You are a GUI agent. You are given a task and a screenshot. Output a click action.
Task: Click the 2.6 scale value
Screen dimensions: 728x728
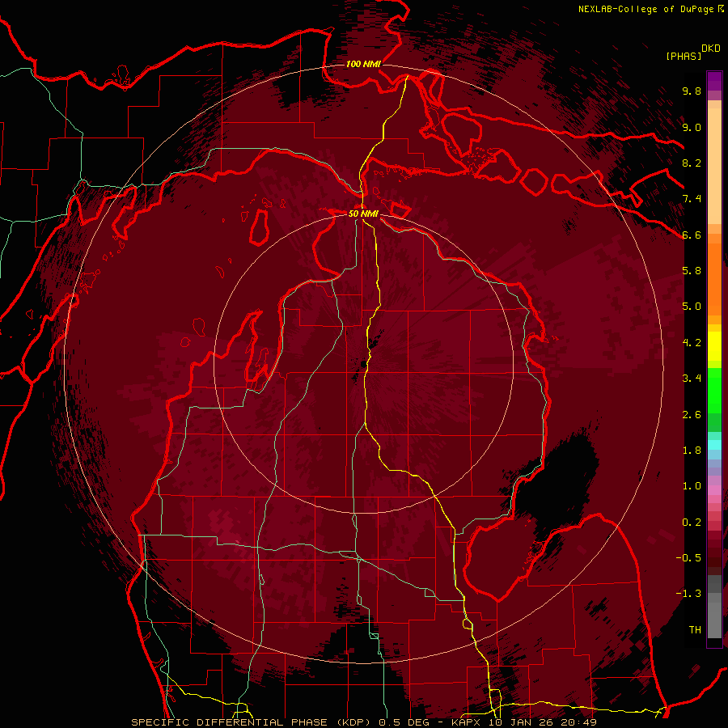pos(692,415)
